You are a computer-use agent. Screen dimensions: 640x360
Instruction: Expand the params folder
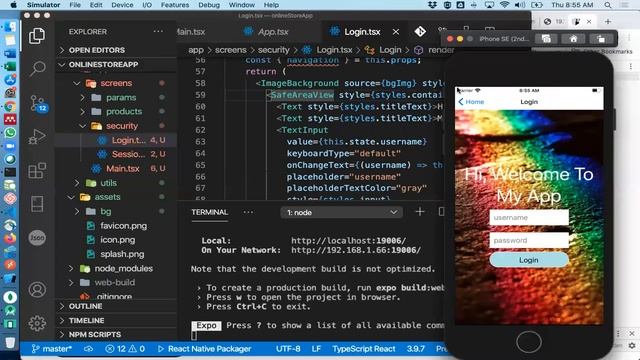(121, 98)
